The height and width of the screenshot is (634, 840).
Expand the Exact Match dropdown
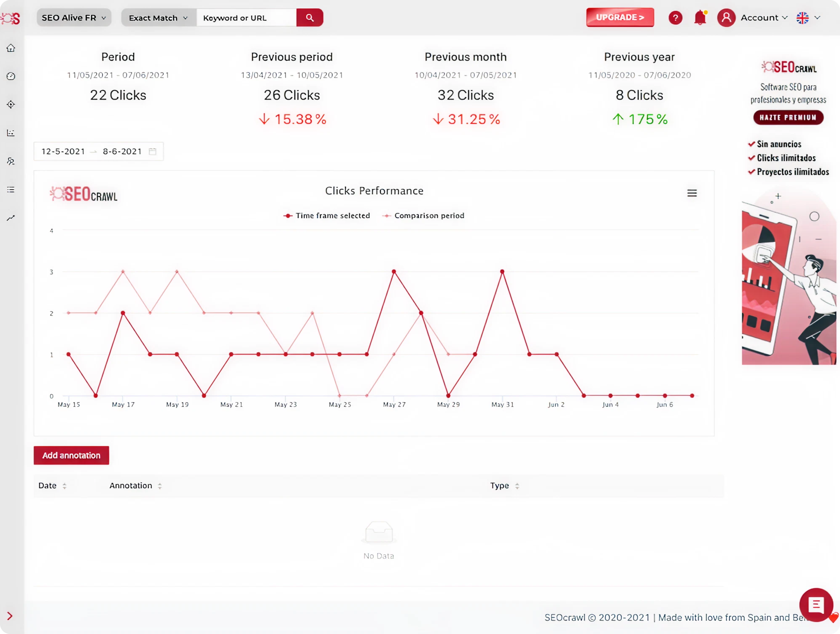(157, 17)
